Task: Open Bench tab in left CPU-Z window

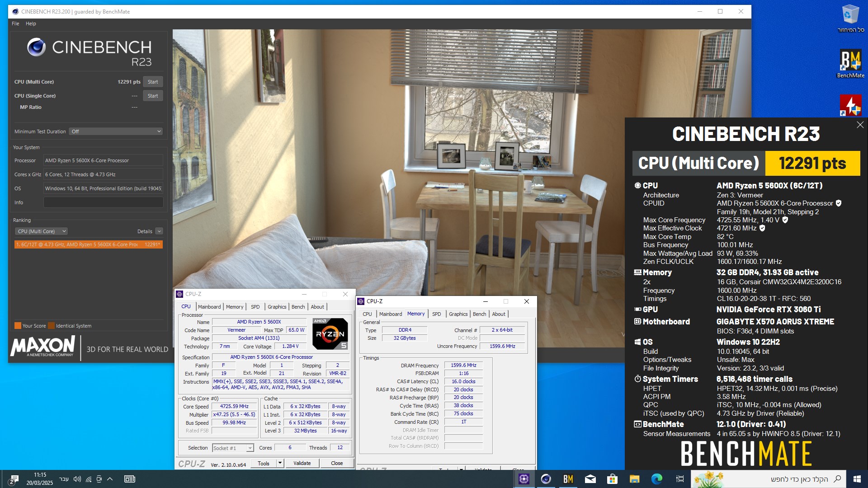Action: point(298,307)
